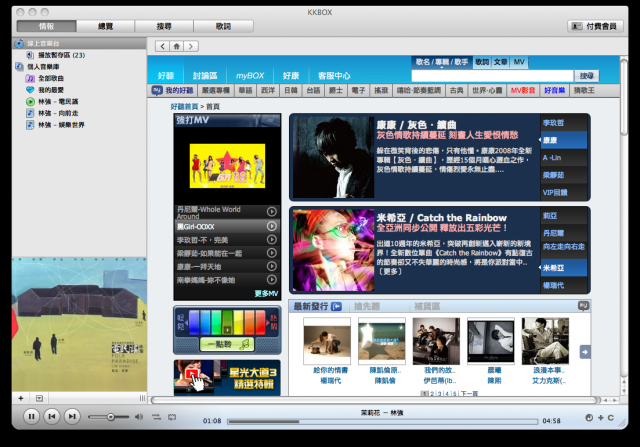Pick the red mood color bar
The image size is (640, 447).
click(260, 322)
